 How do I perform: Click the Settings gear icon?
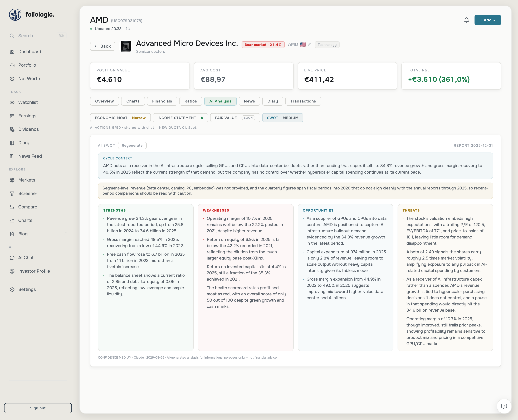(x=12, y=289)
